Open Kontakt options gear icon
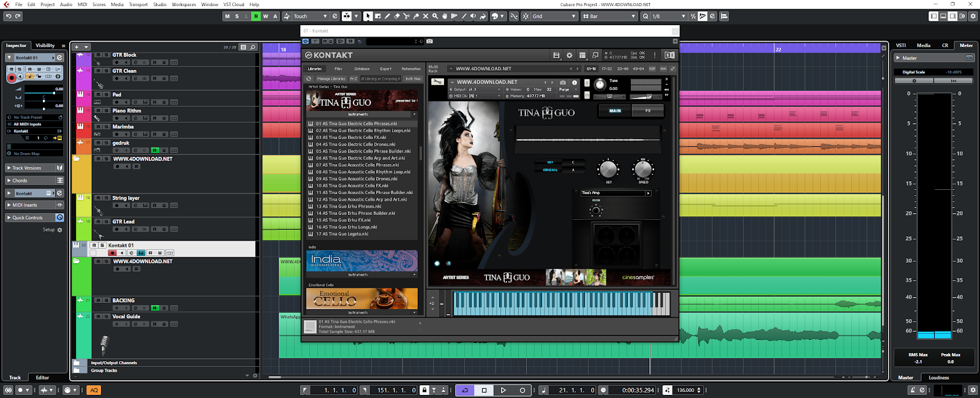The width and height of the screenshot is (980, 398). point(569,55)
